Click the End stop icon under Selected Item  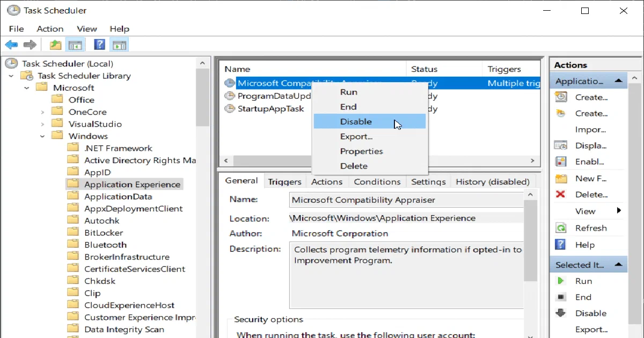tap(561, 297)
